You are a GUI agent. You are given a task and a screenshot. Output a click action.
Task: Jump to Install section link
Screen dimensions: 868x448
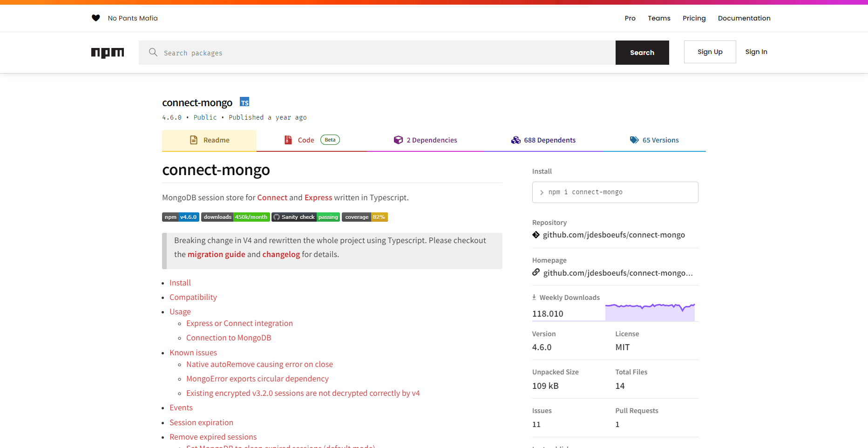point(180,283)
